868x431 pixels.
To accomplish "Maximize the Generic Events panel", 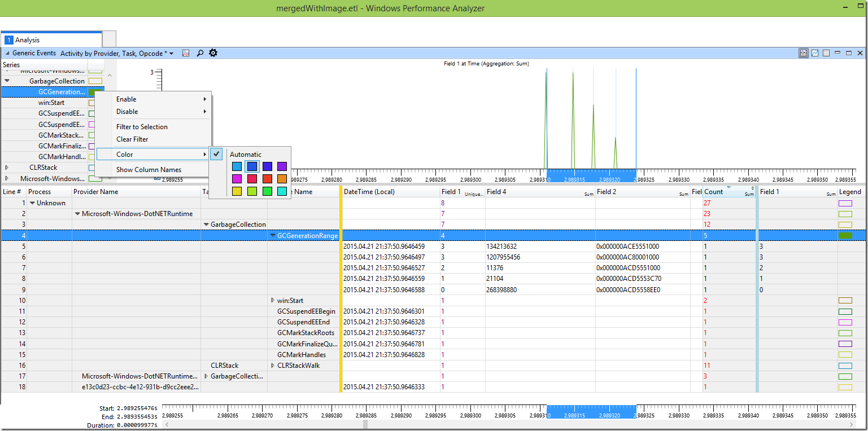I will [849, 53].
